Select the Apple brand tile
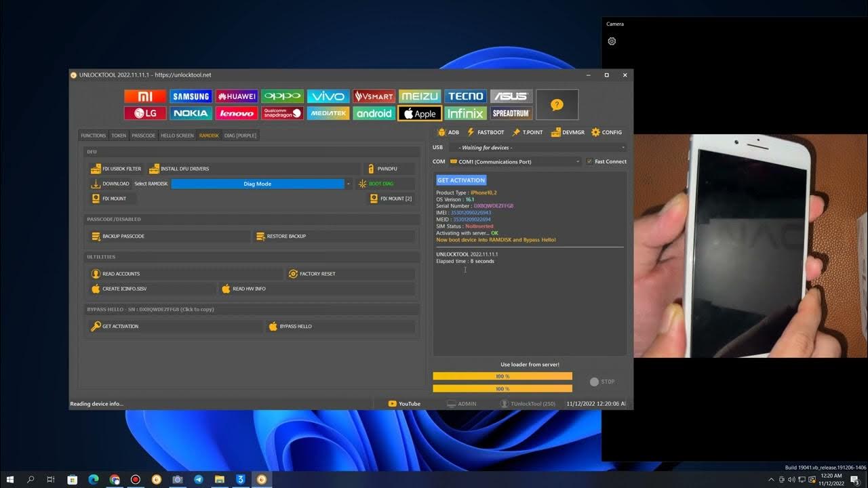Image resolution: width=868 pixels, height=488 pixels. (x=420, y=113)
